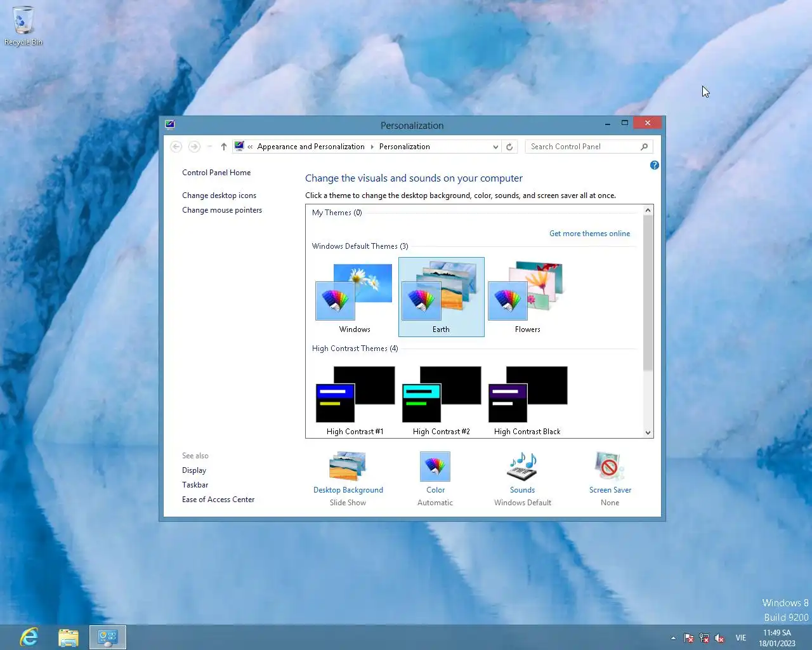
Task: Click the Sounds text link
Action: [523, 490]
